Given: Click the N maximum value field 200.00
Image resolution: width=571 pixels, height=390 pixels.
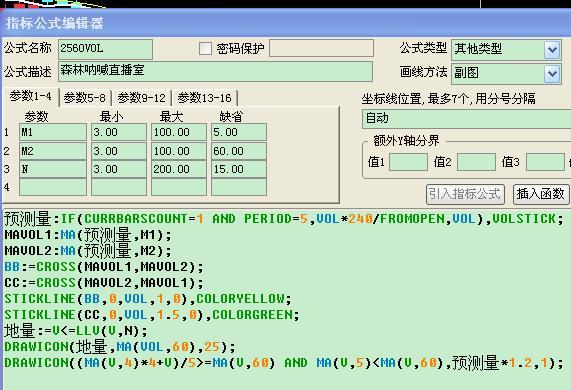Looking at the screenshot, I should (x=179, y=169).
